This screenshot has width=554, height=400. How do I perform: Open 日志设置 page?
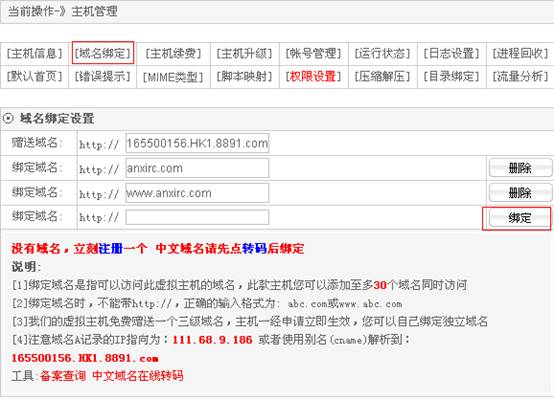coord(451,53)
